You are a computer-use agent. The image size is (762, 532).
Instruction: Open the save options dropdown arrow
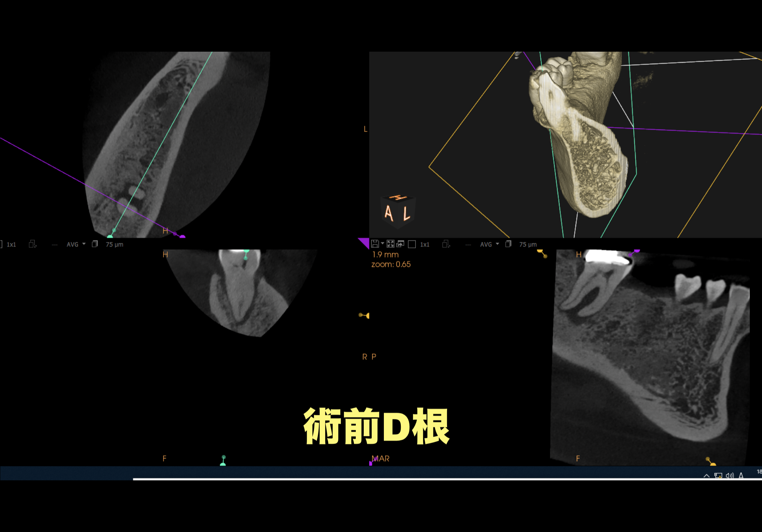tap(382, 244)
